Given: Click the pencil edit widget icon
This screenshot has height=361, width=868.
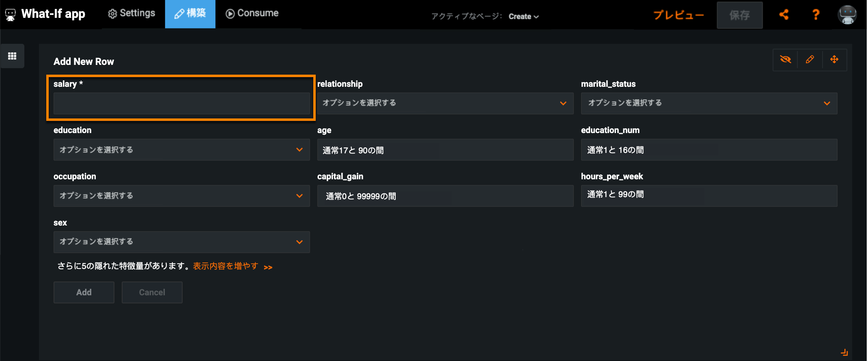Looking at the screenshot, I should tap(810, 60).
